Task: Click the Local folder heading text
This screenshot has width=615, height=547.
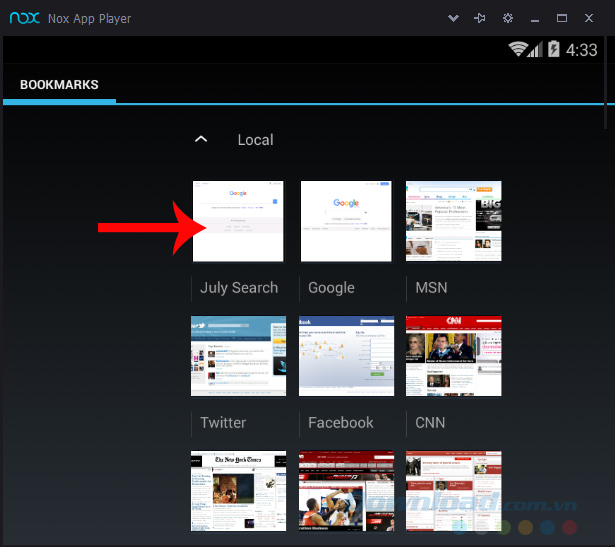Action: [255, 140]
